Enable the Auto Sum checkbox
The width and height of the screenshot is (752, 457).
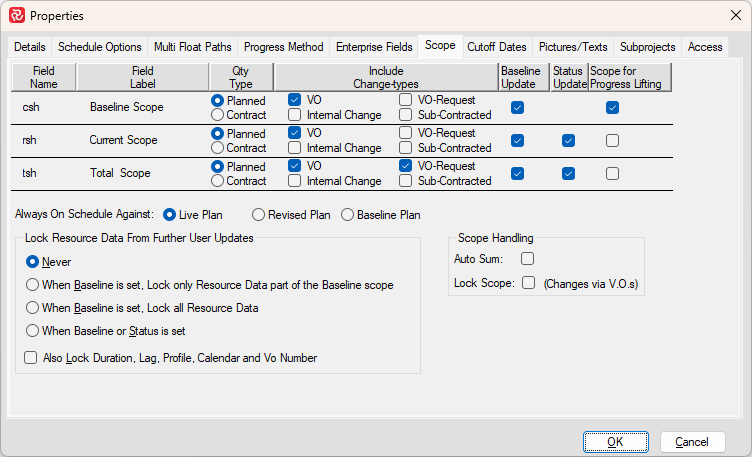pos(527,259)
